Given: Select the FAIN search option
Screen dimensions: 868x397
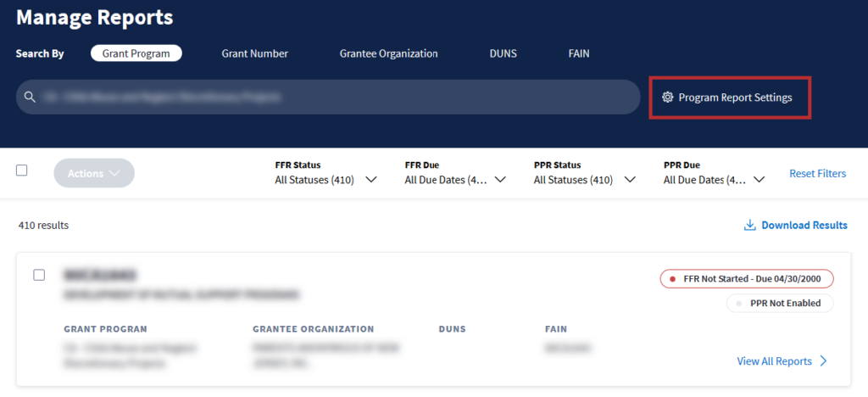Looking at the screenshot, I should pos(579,53).
